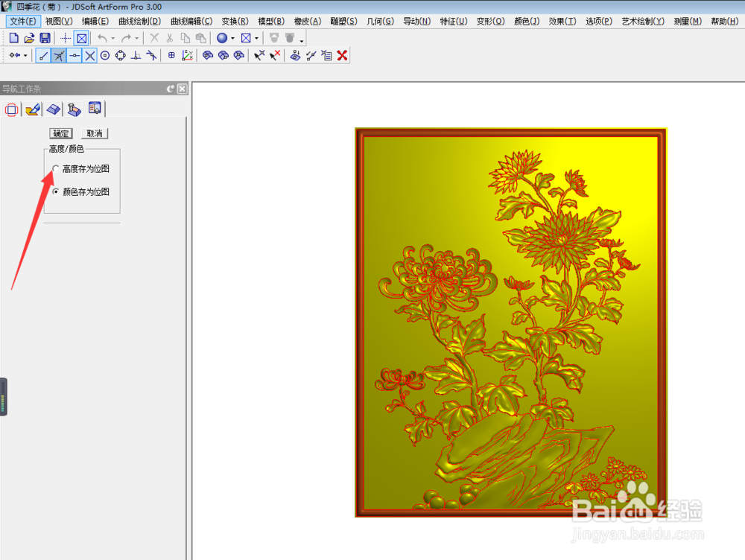Click the Redo arrow icon
This screenshot has width=745, height=560.
pyautogui.click(x=125, y=38)
